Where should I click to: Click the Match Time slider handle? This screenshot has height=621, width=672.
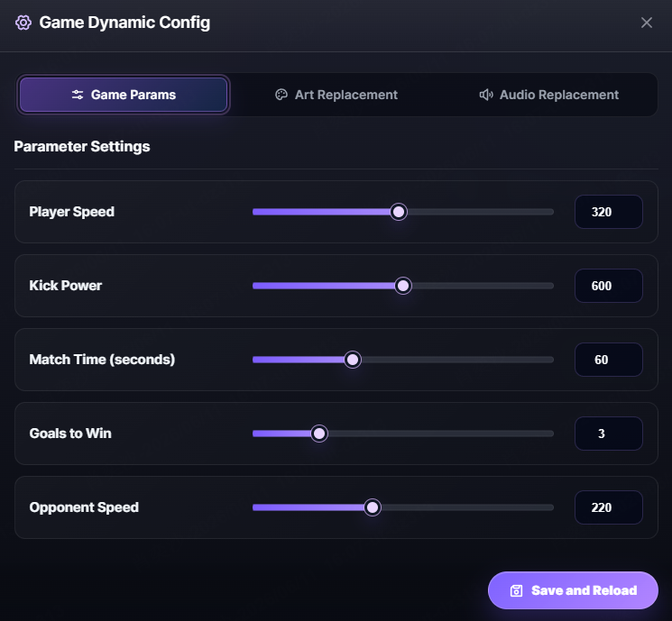pyautogui.click(x=353, y=360)
